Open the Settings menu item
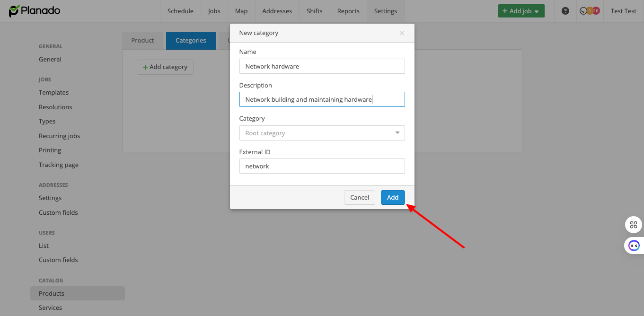 click(x=386, y=11)
